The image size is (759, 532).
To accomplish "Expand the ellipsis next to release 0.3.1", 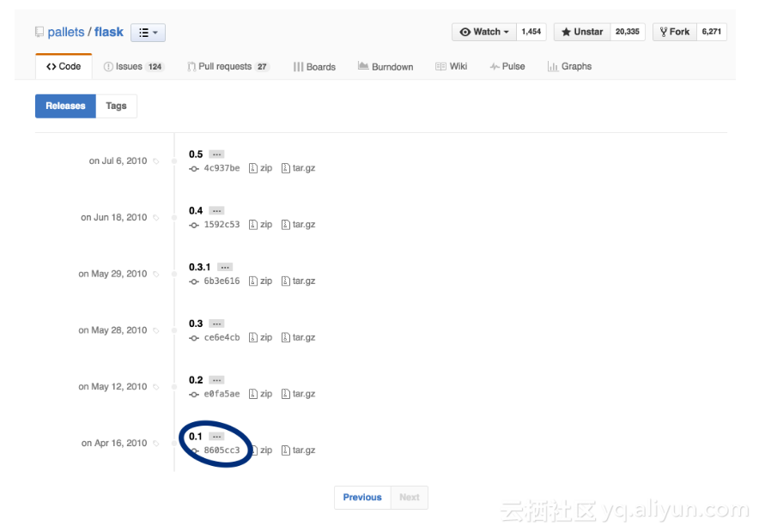I will point(225,267).
